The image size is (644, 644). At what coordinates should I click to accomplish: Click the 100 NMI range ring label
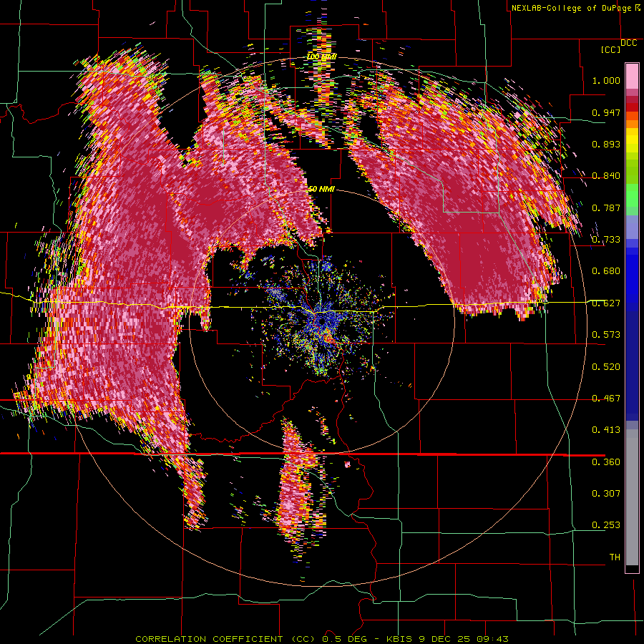pos(321,57)
